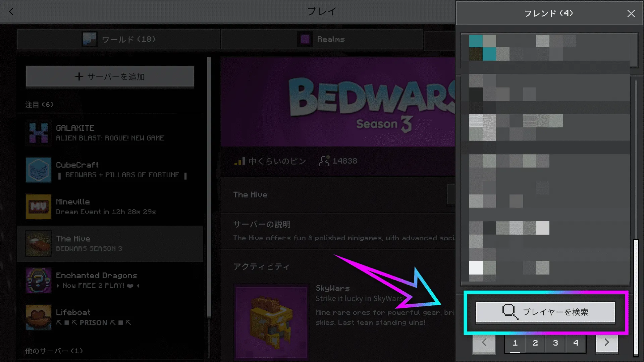Select The Hive server in list

[x=110, y=244]
